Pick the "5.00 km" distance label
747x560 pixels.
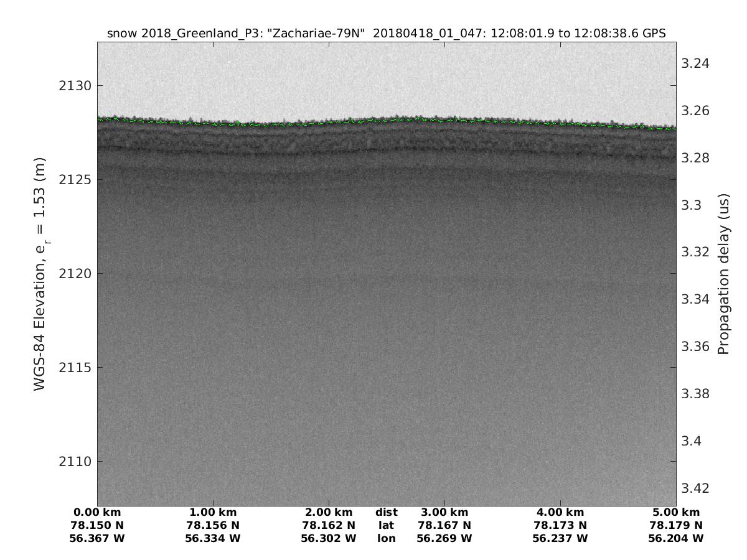click(676, 513)
